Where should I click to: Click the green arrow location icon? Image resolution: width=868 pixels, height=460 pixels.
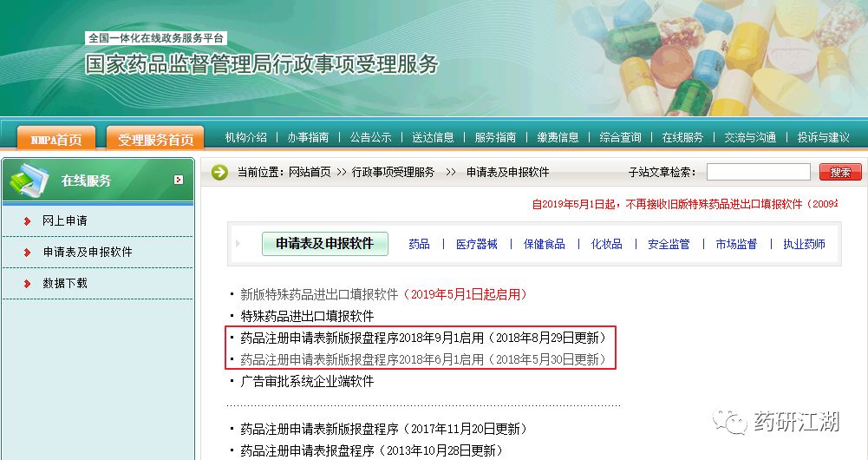[219, 173]
